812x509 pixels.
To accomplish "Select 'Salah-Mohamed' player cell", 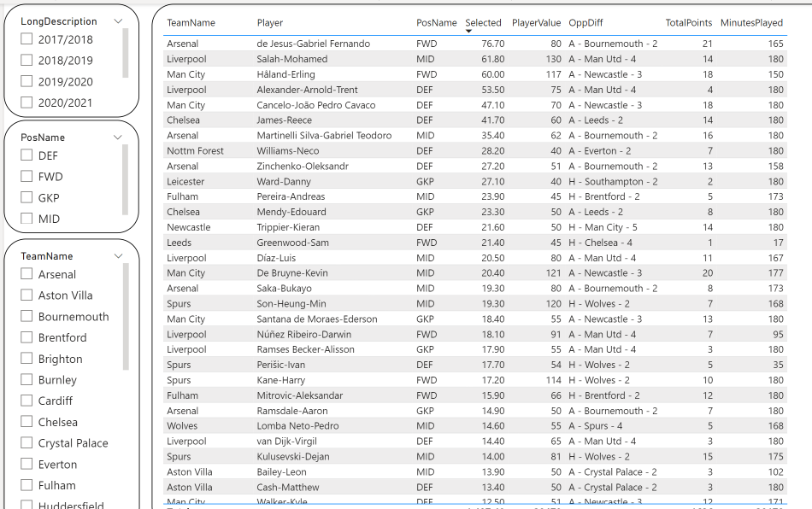I will pos(292,59).
